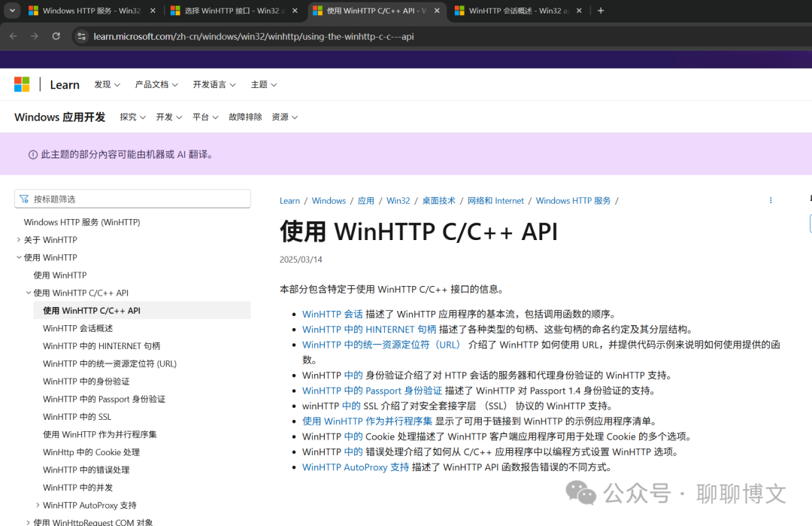
Task: Open WinHTTP 中的 HINTERNET 句柄 in sidebar
Action: pyautogui.click(x=101, y=345)
